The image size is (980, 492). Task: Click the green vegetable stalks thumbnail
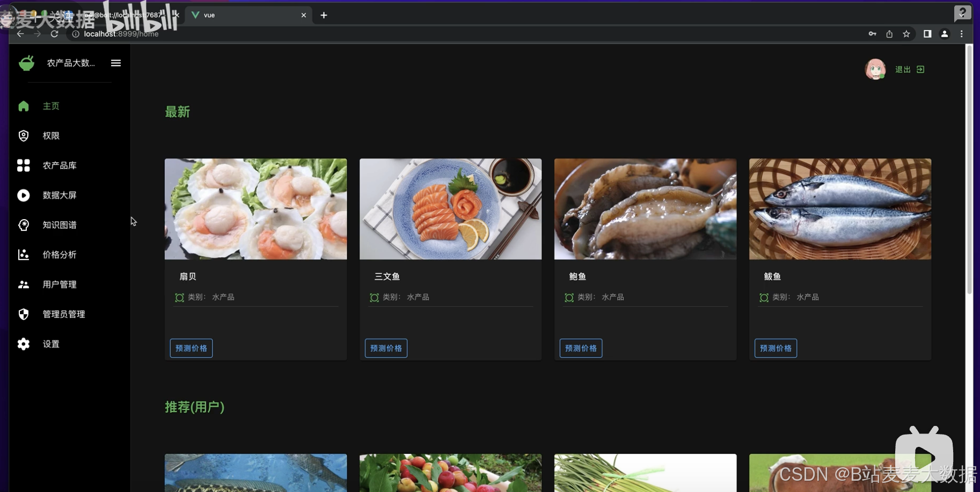click(x=645, y=473)
